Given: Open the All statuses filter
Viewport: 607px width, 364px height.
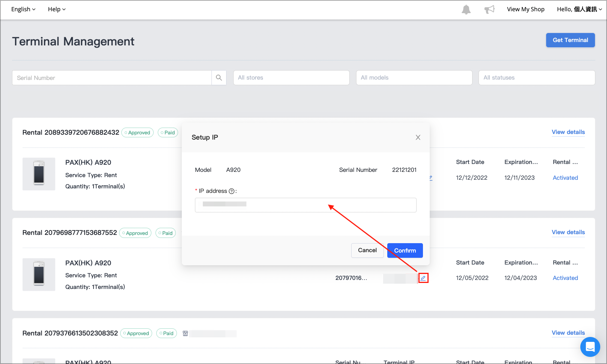Looking at the screenshot, I should 537,78.
